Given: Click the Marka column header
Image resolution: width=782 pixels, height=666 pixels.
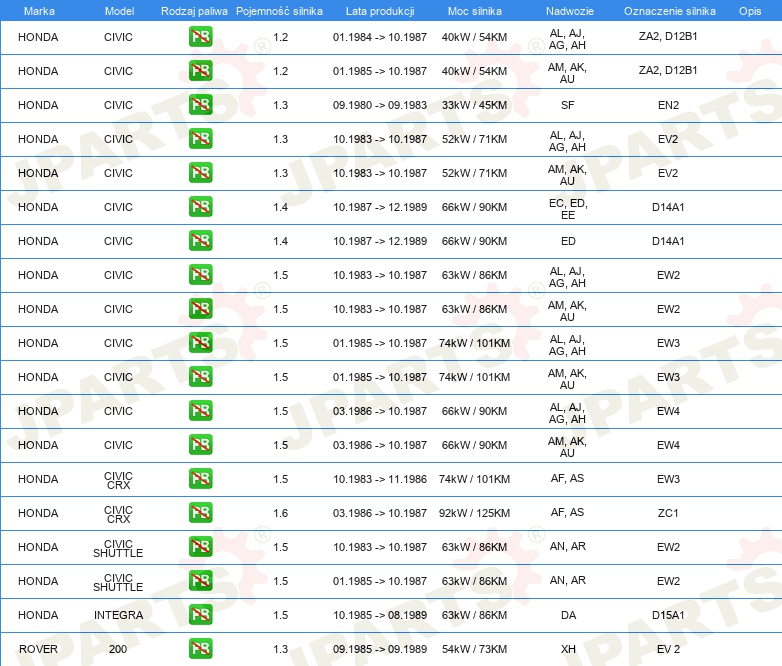Looking at the screenshot, I should [x=39, y=11].
